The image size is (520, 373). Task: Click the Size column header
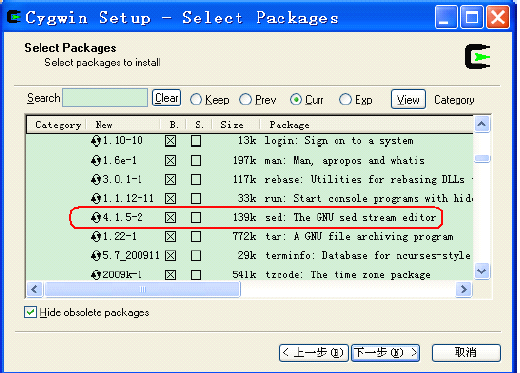(x=236, y=125)
